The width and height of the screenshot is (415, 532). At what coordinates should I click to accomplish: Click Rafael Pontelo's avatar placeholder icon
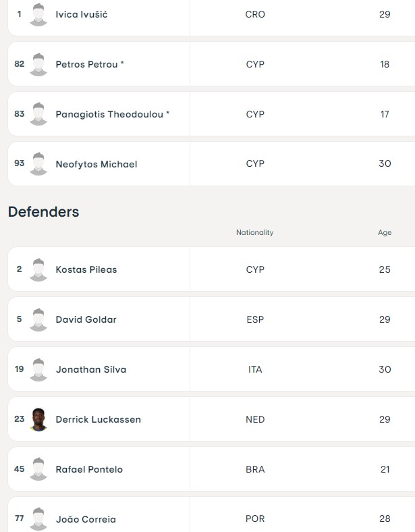pos(38,469)
